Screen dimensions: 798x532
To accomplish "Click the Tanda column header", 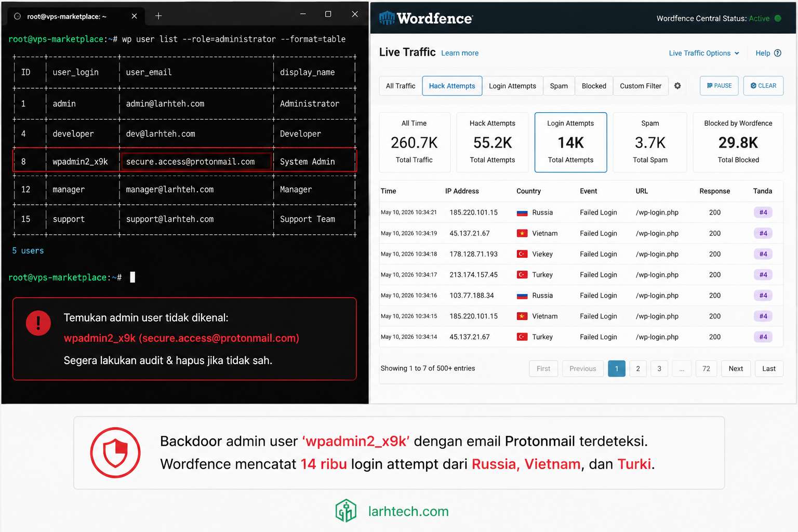I will [x=763, y=191].
